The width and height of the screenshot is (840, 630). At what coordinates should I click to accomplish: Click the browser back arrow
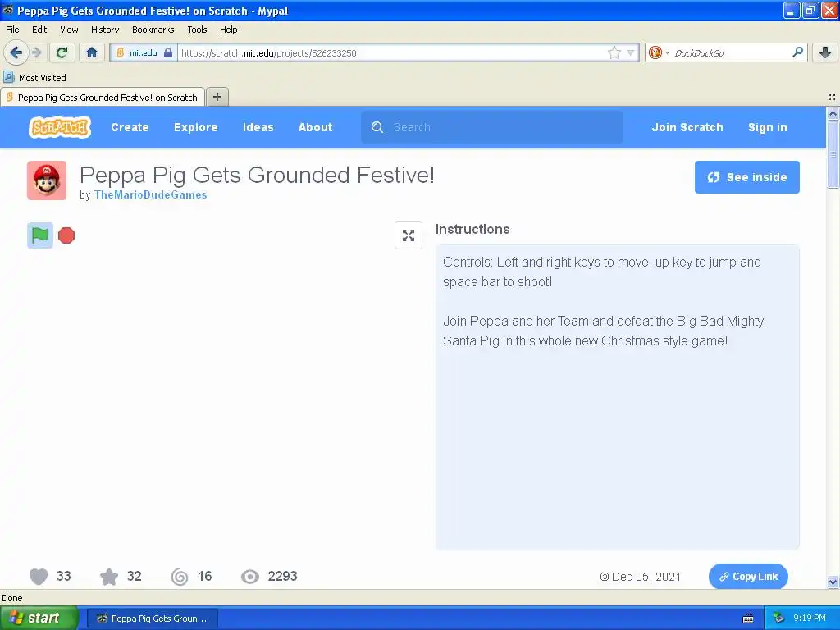point(16,52)
